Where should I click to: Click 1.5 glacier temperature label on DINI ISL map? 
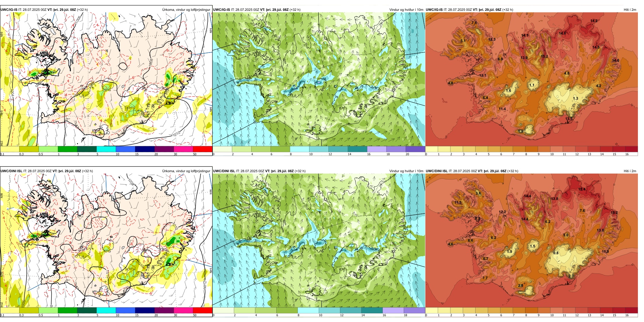coord(532,246)
